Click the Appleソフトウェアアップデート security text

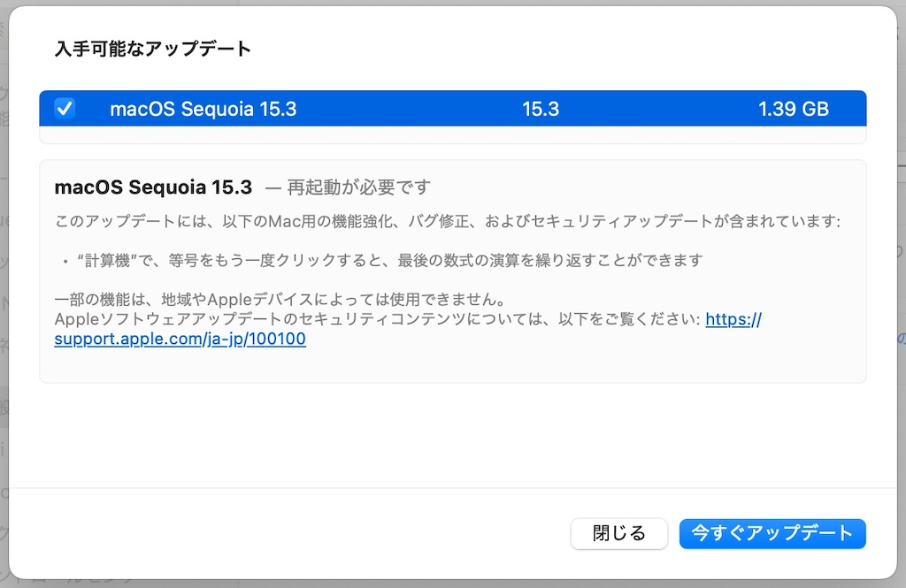click(x=377, y=319)
